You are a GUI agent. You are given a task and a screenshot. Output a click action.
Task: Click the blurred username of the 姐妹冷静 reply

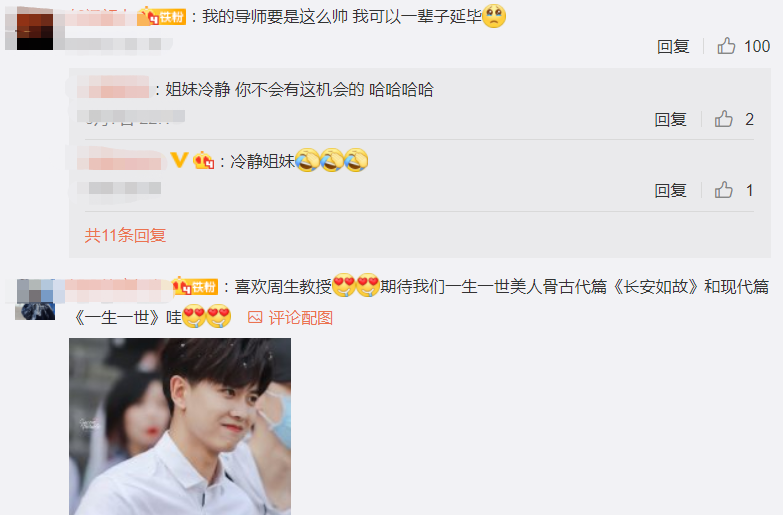click(x=113, y=87)
